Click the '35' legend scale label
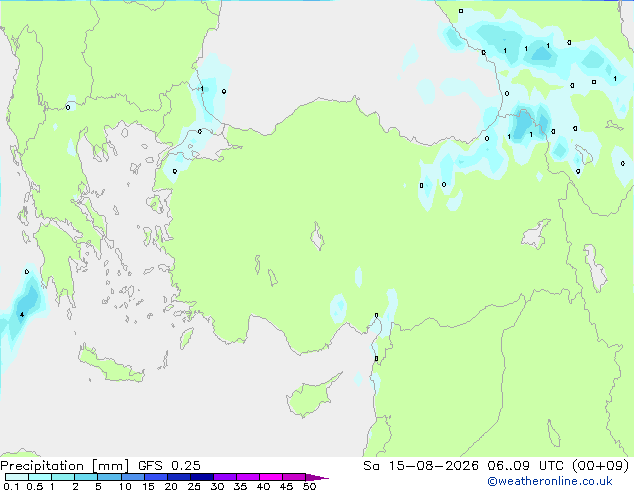The width and height of the screenshot is (634, 490). pos(240,486)
